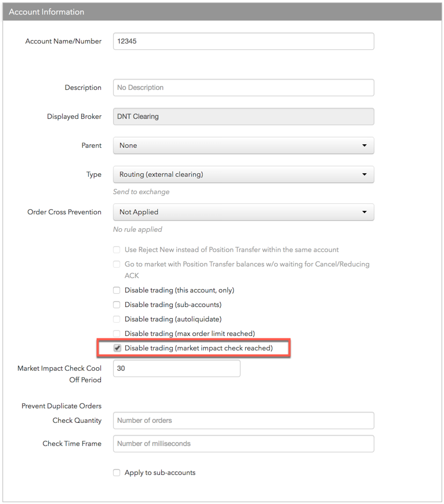
Task: Click the Description input field
Action: [243, 87]
